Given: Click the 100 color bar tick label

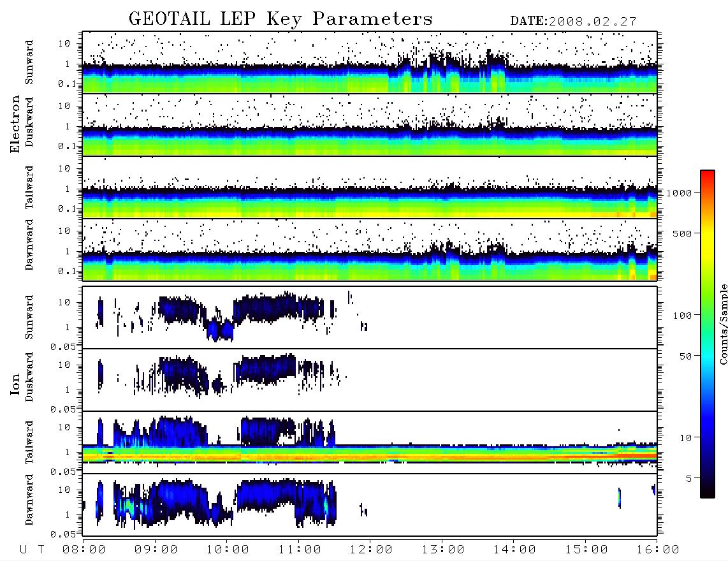Looking at the screenshot, I should 682,316.
